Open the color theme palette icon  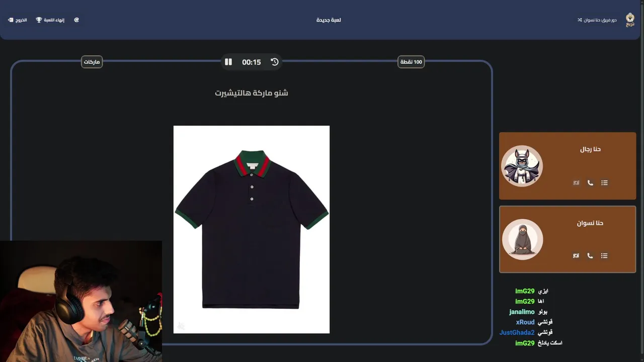pyautogui.click(x=76, y=20)
